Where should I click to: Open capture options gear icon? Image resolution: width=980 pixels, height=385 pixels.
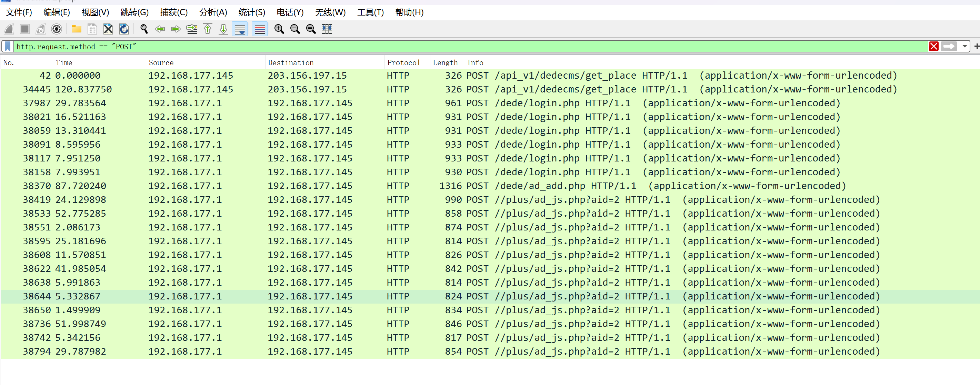point(56,29)
